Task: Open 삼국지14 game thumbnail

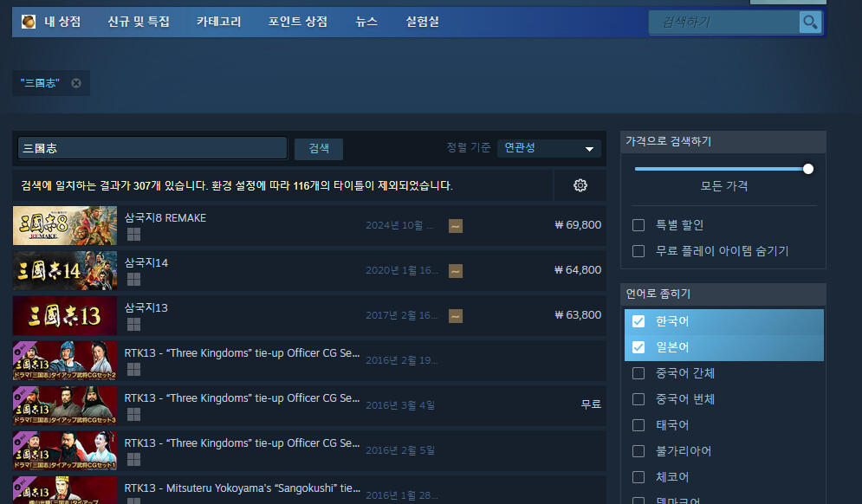Action: (x=65, y=270)
